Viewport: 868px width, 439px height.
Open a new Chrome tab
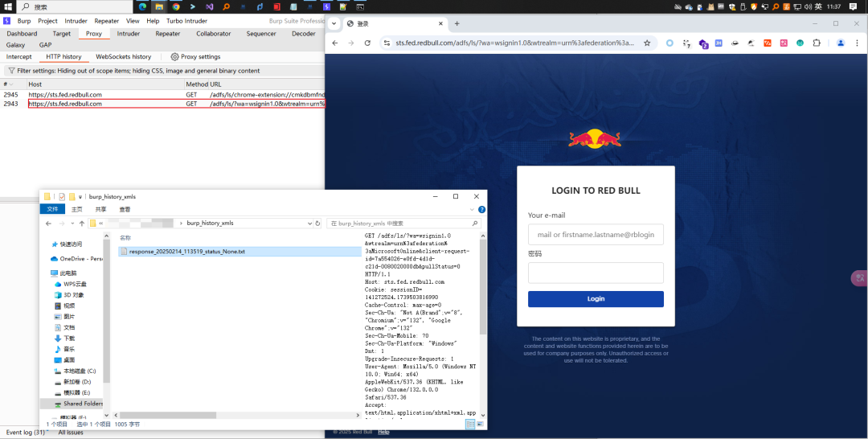click(x=457, y=24)
